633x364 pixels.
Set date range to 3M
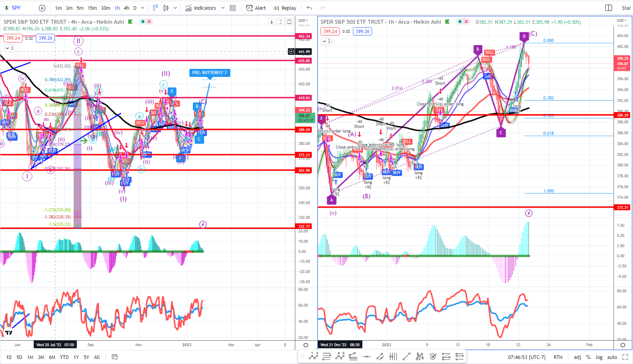coord(41,357)
